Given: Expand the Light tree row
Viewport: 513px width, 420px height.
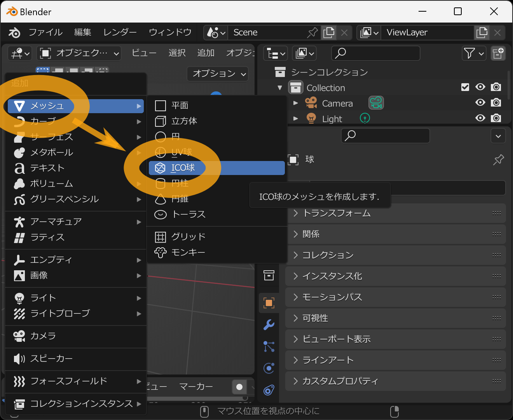Looking at the screenshot, I should tap(295, 119).
